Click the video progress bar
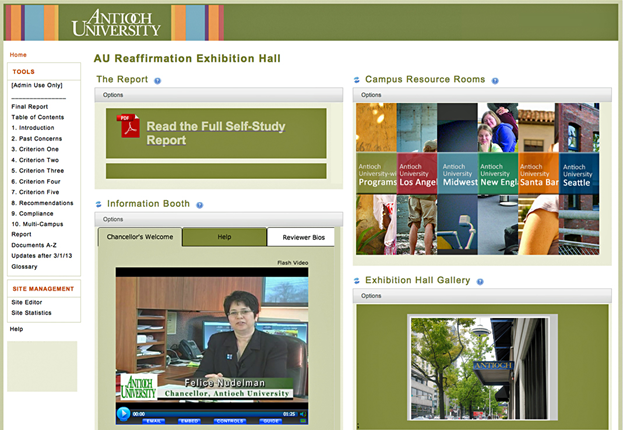 pos(213,414)
